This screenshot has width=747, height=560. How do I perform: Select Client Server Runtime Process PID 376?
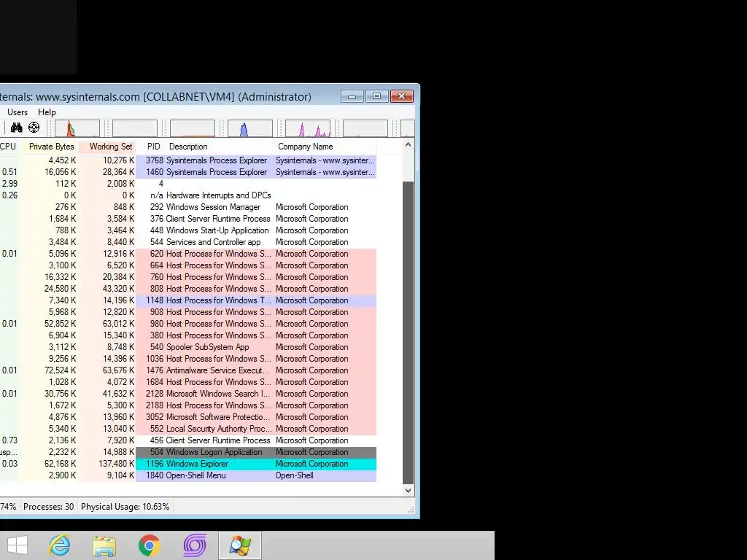[188, 219]
